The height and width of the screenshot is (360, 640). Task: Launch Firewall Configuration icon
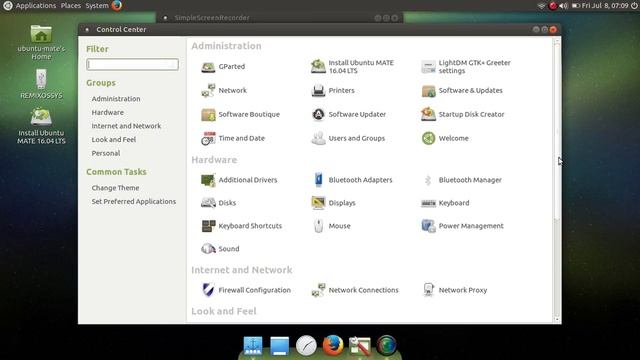pos(208,290)
